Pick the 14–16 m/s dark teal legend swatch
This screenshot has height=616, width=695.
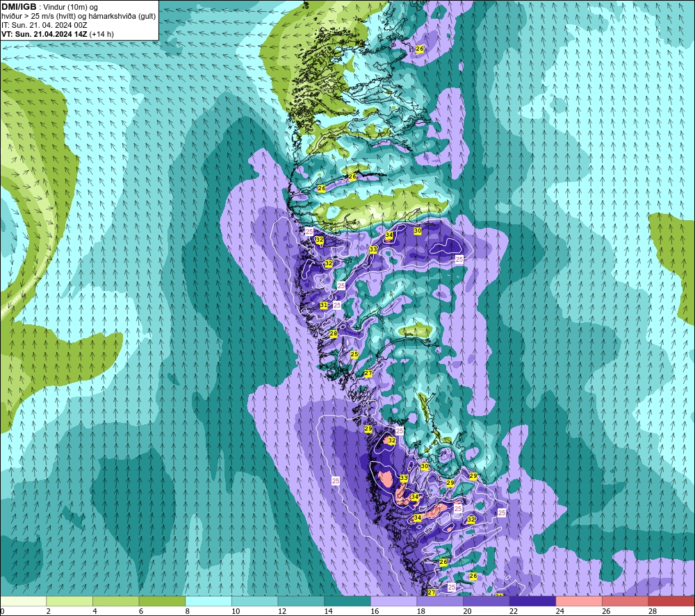tap(347, 601)
